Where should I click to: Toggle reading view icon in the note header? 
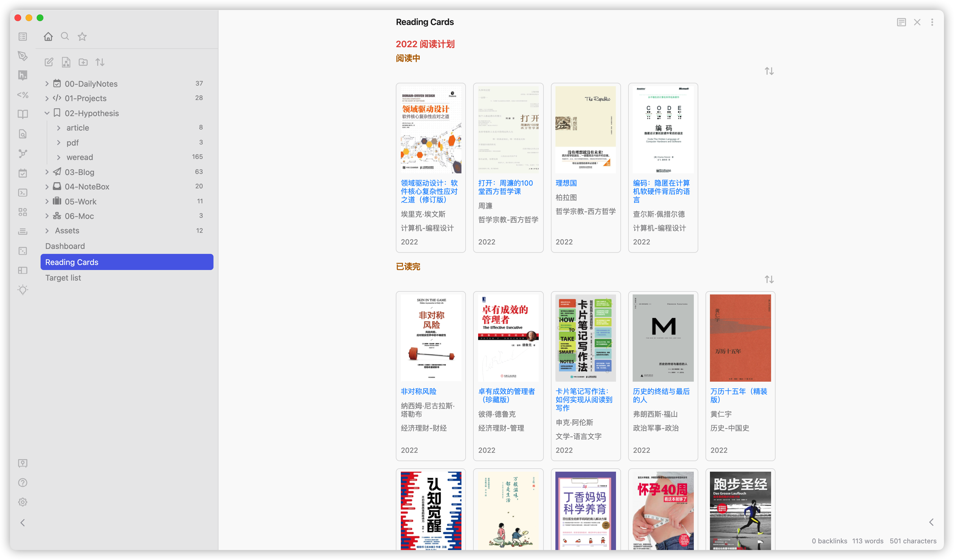coord(901,22)
